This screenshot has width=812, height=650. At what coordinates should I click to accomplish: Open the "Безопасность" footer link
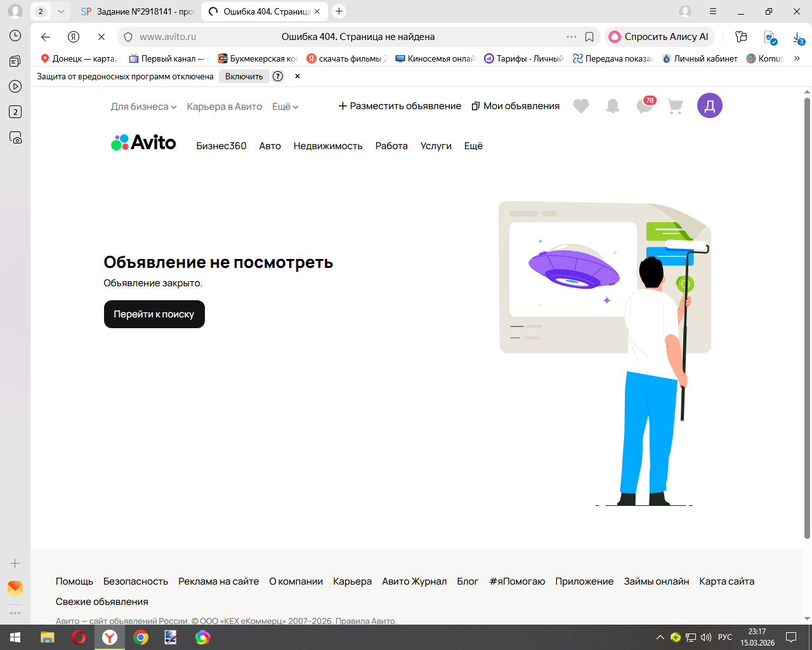(136, 581)
